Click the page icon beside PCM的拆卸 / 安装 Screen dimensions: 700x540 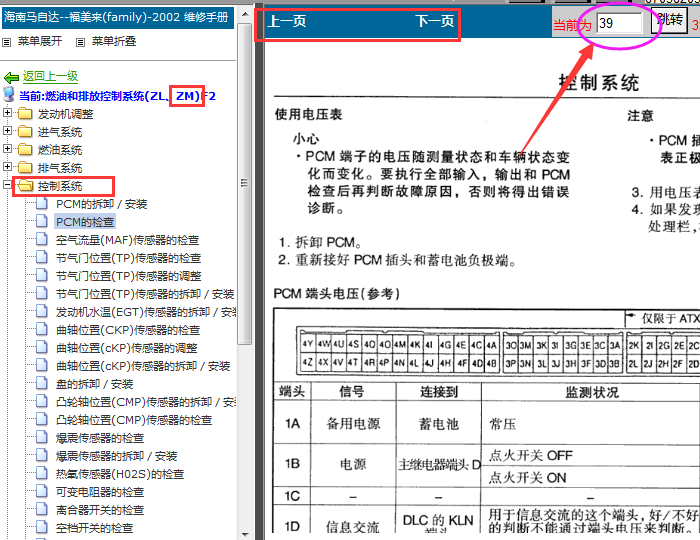(42, 204)
